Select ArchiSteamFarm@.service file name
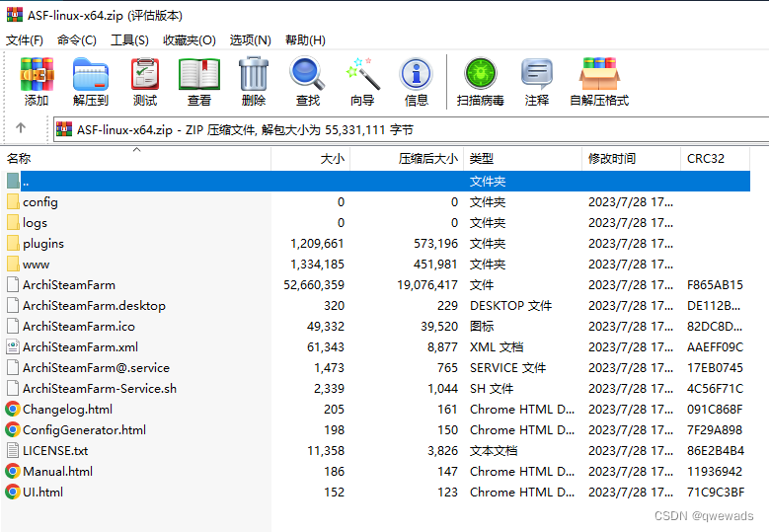 click(96, 368)
